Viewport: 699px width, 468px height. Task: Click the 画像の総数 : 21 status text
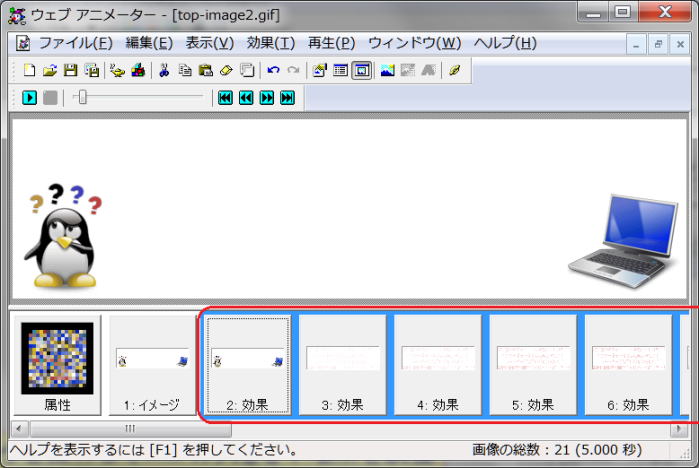(x=557, y=450)
